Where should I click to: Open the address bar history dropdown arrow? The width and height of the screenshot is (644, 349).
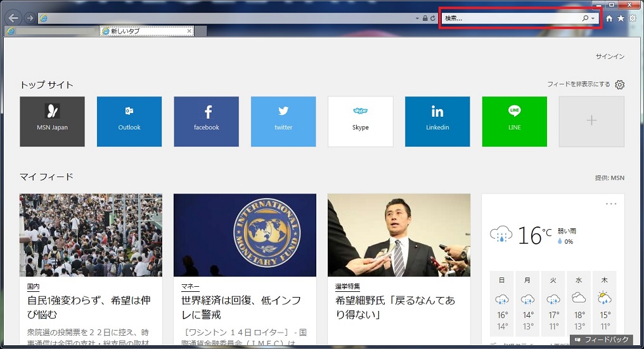(417, 18)
